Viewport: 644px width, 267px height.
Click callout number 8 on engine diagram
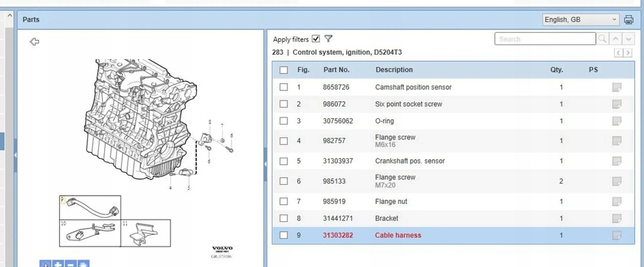[x=210, y=122]
